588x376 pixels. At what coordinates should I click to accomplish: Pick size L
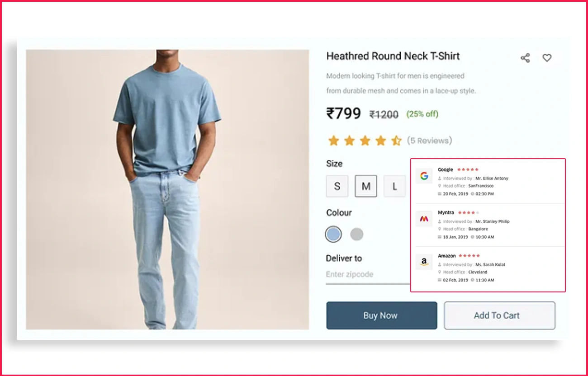[x=395, y=186]
